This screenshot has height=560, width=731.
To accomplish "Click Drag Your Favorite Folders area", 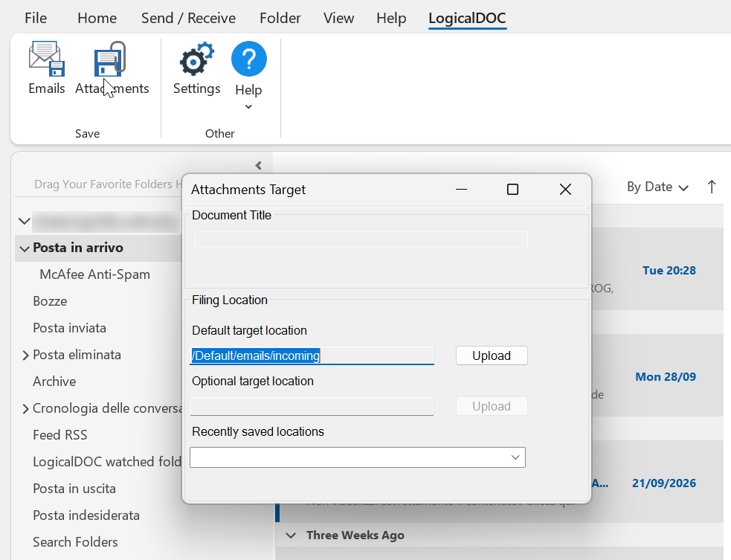I will coord(108,184).
